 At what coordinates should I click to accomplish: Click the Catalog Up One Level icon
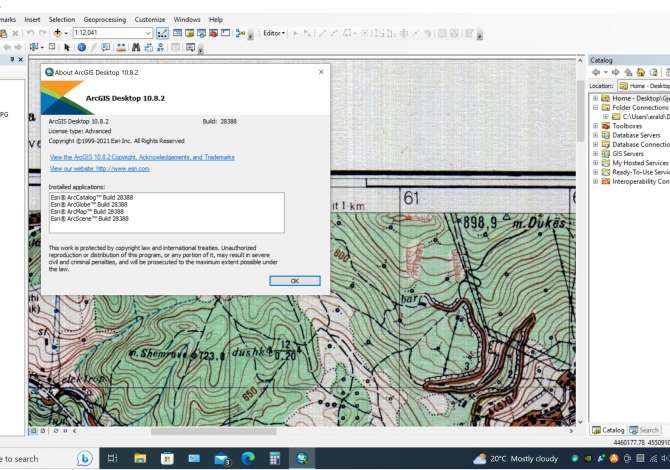coord(628,72)
